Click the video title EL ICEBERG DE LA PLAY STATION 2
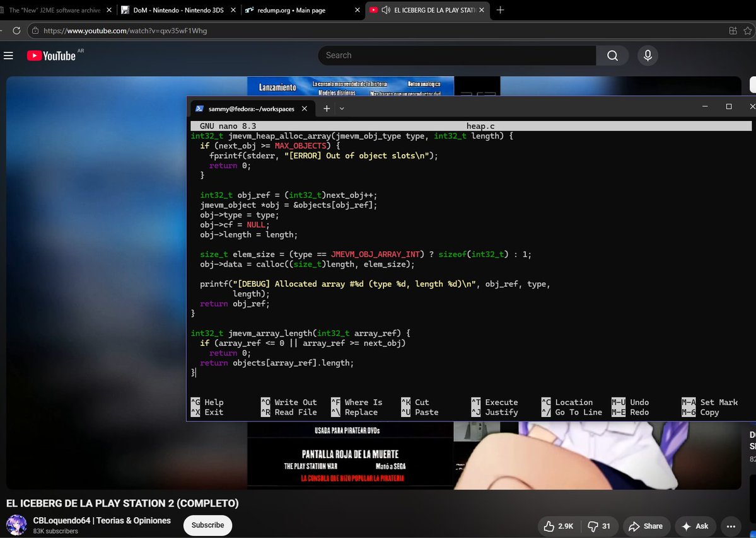Viewport: 756px width, 538px height. click(x=122, y=503)
